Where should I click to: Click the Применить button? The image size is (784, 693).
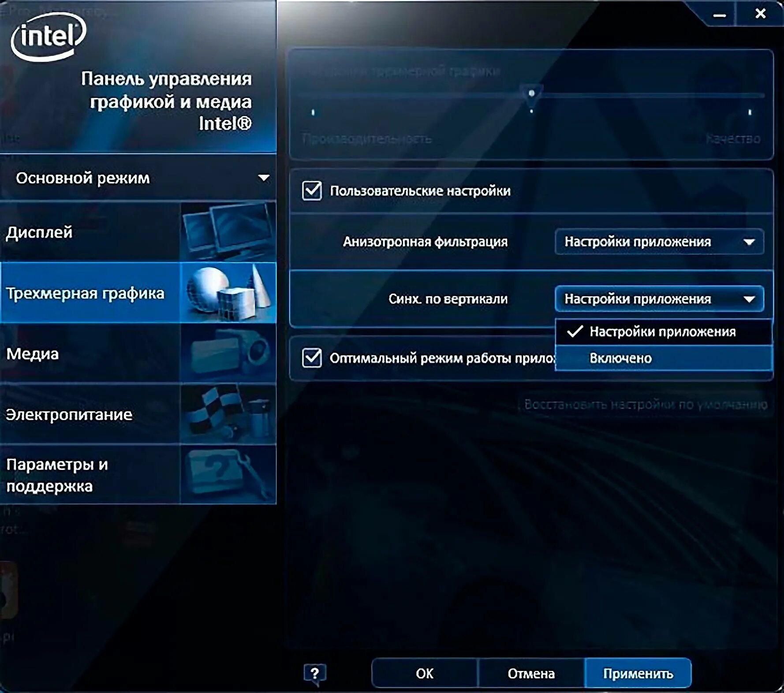(638, 673)
